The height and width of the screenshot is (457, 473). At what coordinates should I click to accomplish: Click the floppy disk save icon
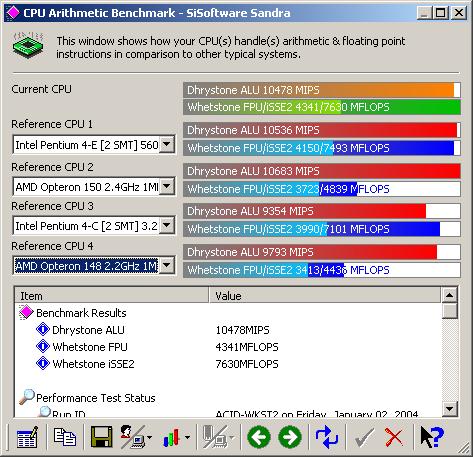coord(101,437)
